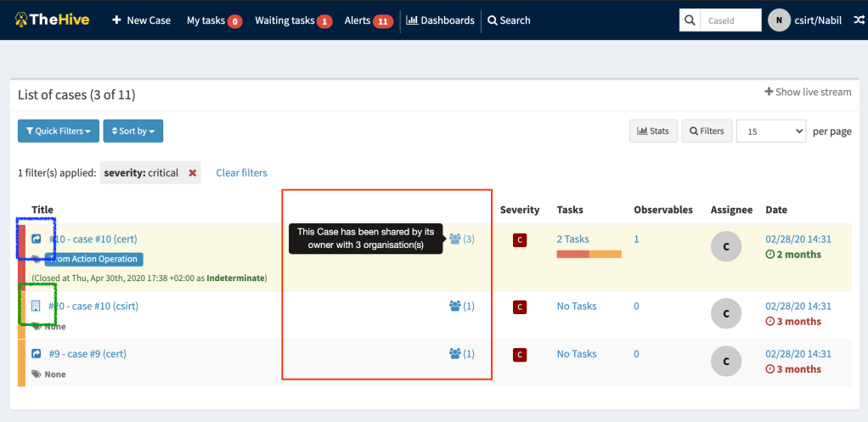Show live stream
Screen dimensions: 868x422
[x=808, y=92]
